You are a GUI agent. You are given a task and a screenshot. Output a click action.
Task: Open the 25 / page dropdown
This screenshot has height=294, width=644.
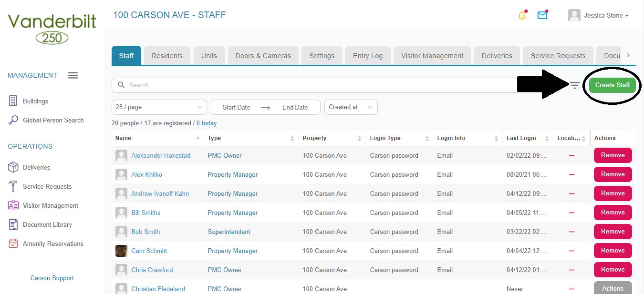pyautogui.click(x=159, y=107)
